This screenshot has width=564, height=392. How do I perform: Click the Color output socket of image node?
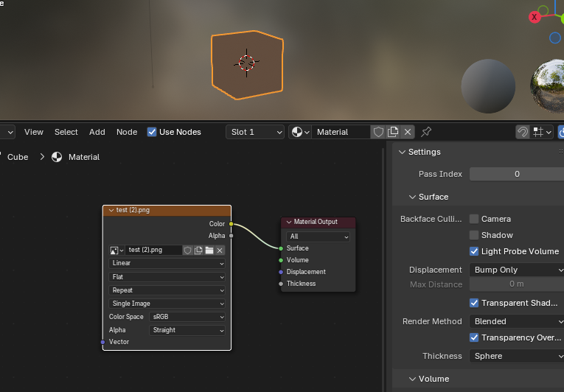coord(231,224)
